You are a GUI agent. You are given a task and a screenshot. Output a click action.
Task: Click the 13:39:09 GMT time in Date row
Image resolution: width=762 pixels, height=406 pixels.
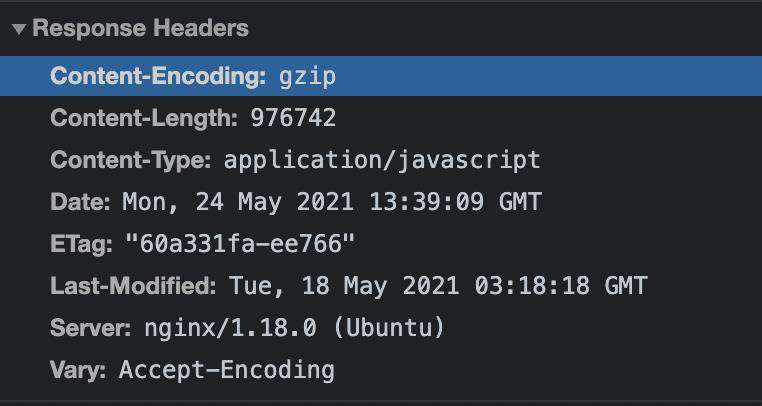pyautogui.click(x=455, y=202)
